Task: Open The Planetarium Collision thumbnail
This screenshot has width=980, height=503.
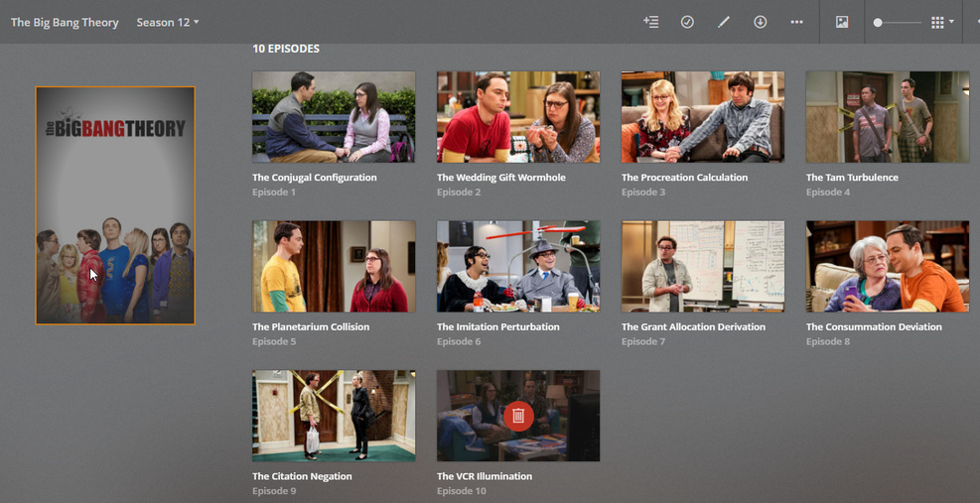Action: coord(334,266)
